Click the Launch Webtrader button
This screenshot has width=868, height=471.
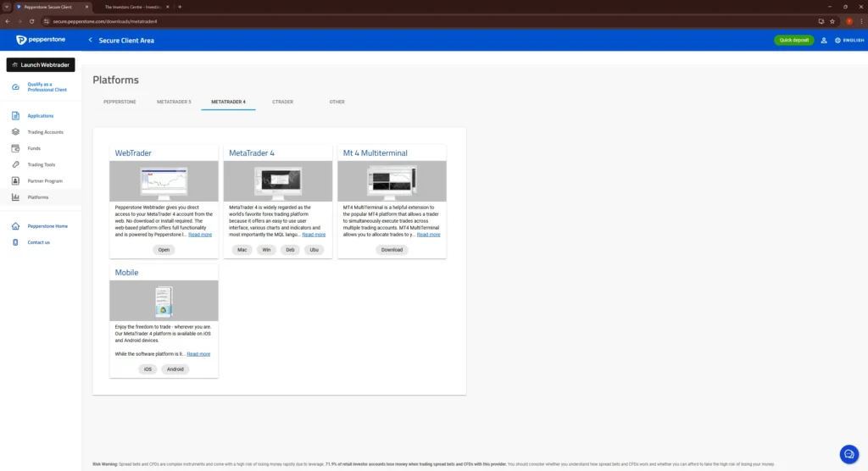[41, 64]
